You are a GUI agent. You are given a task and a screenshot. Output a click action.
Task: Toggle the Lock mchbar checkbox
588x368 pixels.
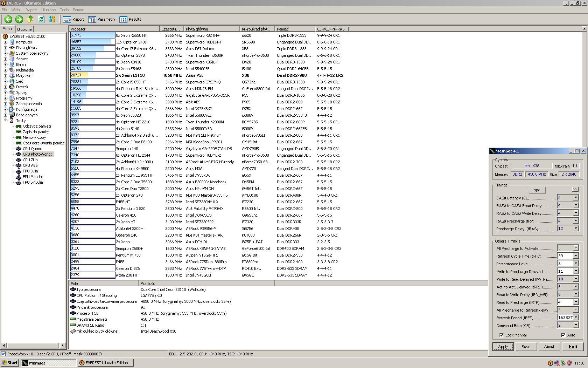[502, 335]
